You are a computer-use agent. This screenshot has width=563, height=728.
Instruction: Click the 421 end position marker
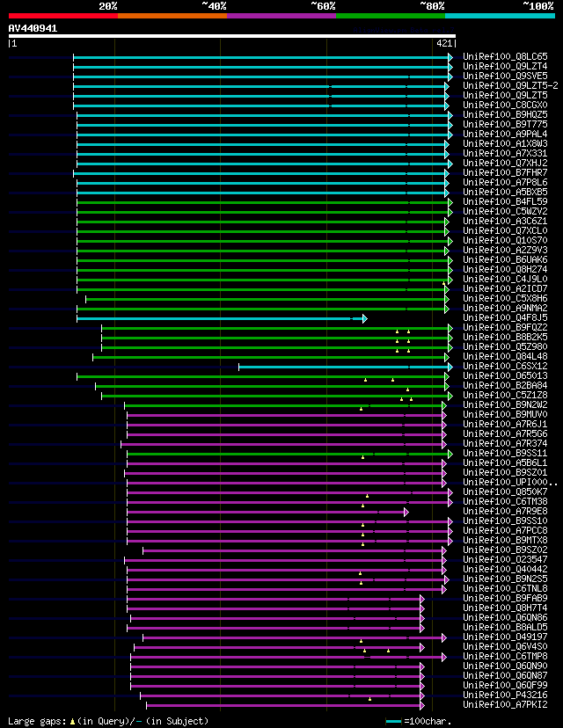click(x=444, y=43)
